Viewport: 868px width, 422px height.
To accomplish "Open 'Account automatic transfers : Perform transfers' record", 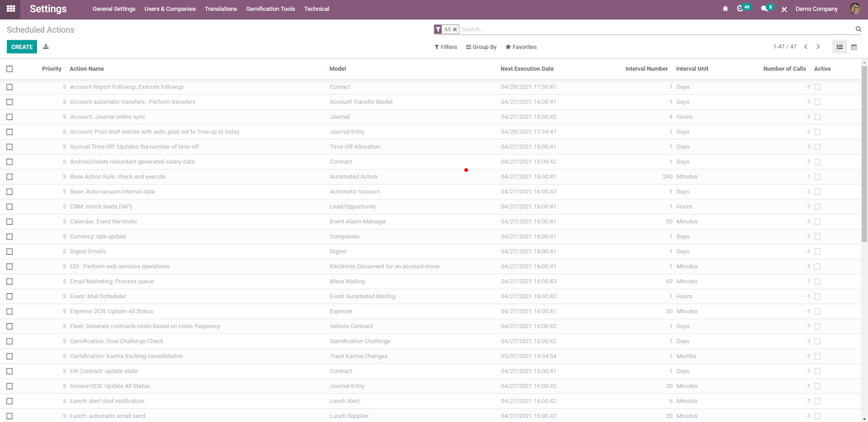I will coord(132,102).
